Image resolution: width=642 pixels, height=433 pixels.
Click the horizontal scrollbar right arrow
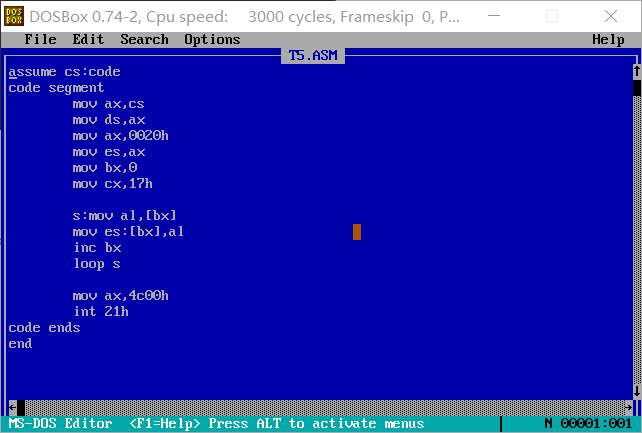pos(628,408)
